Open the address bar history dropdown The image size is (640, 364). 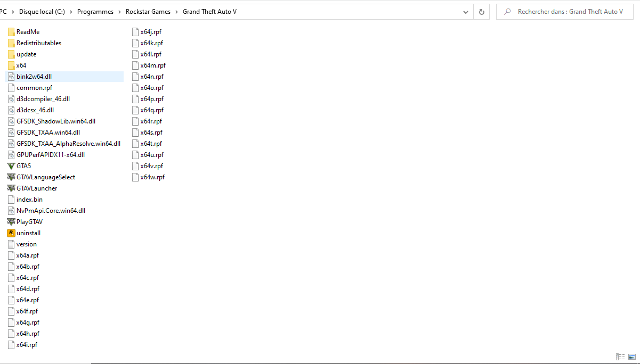tap(465, 11)
